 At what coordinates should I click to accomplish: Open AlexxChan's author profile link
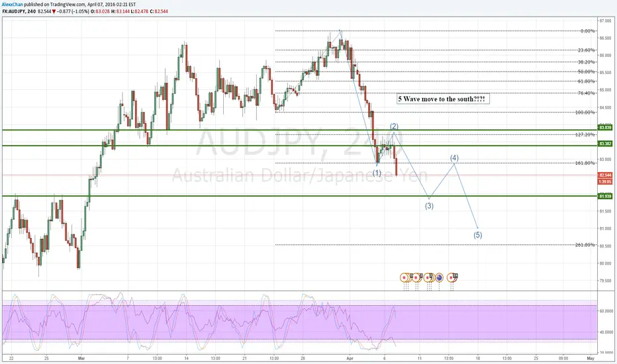[x=12, y=5]
